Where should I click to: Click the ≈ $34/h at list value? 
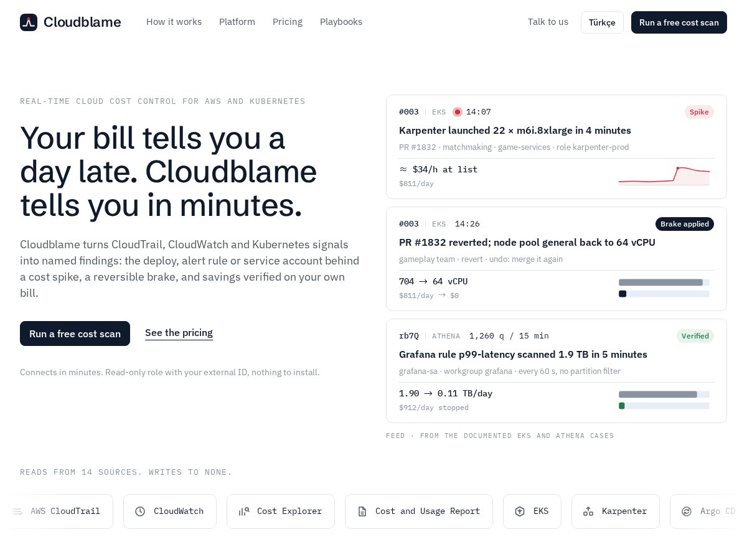(438, 169)
